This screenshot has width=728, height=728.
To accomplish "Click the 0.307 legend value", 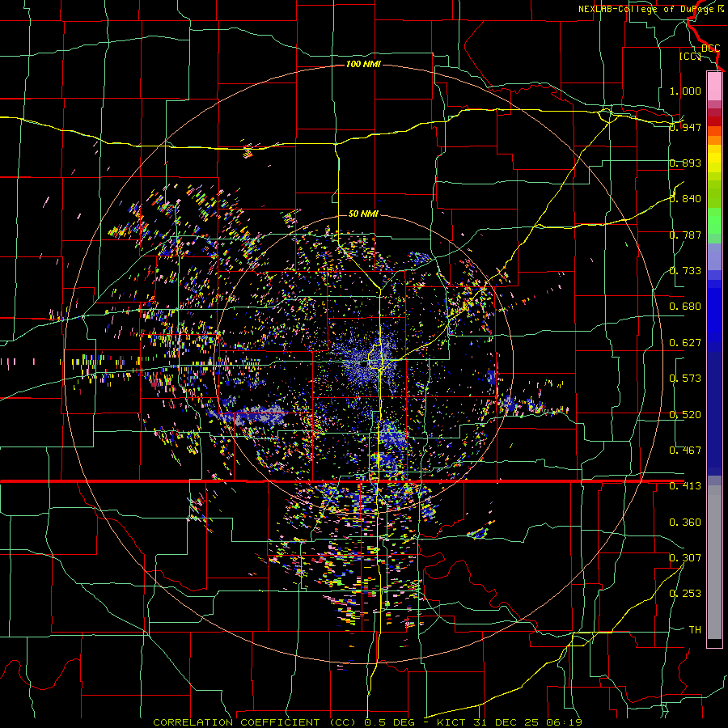I will pyautogui.click(x=685, y=558).
